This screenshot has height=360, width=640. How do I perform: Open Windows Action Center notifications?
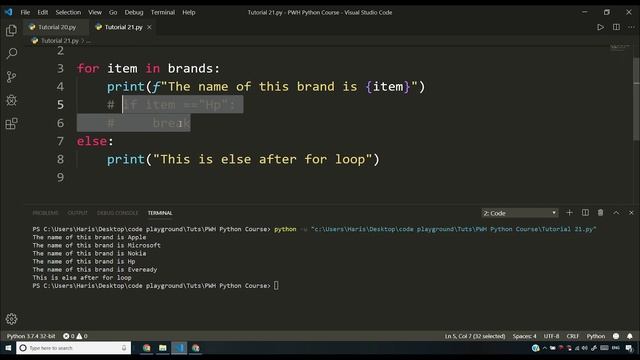coord(629,348)
